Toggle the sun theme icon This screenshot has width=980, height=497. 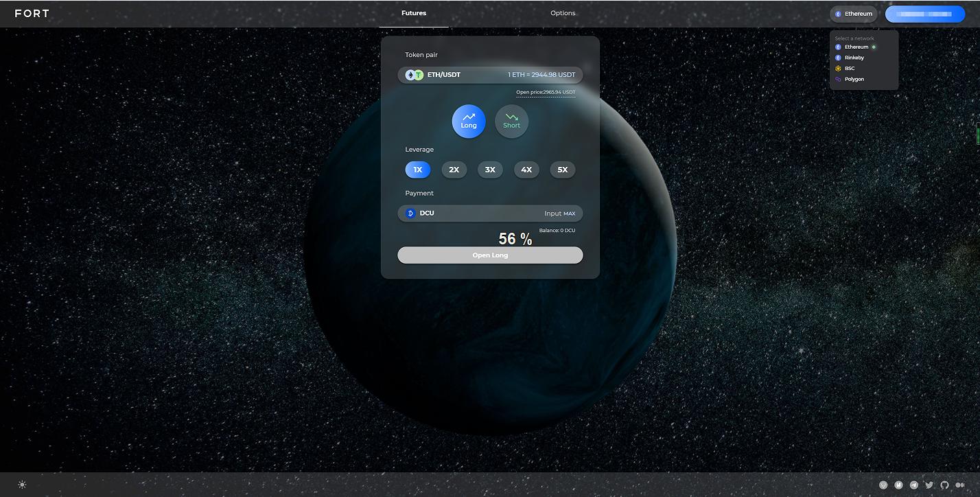pyautogui.click(x=22, y=485)
